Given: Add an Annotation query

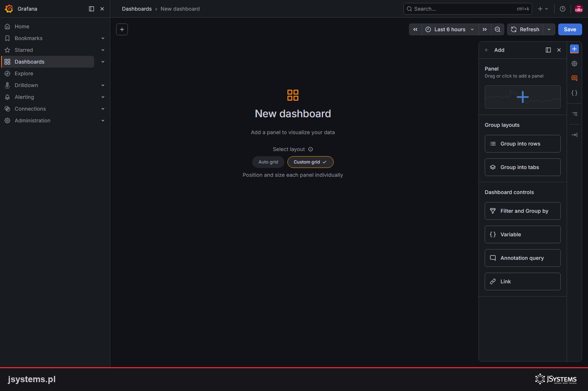Looking at the screenshot, I should [x=523, y=258].
